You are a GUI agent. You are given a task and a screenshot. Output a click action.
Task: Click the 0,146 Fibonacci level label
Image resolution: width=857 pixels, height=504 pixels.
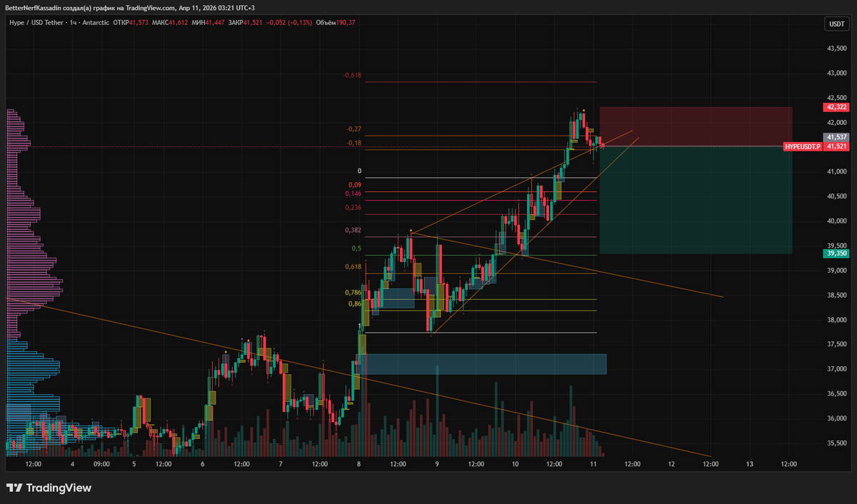click(x=353, y=193)
